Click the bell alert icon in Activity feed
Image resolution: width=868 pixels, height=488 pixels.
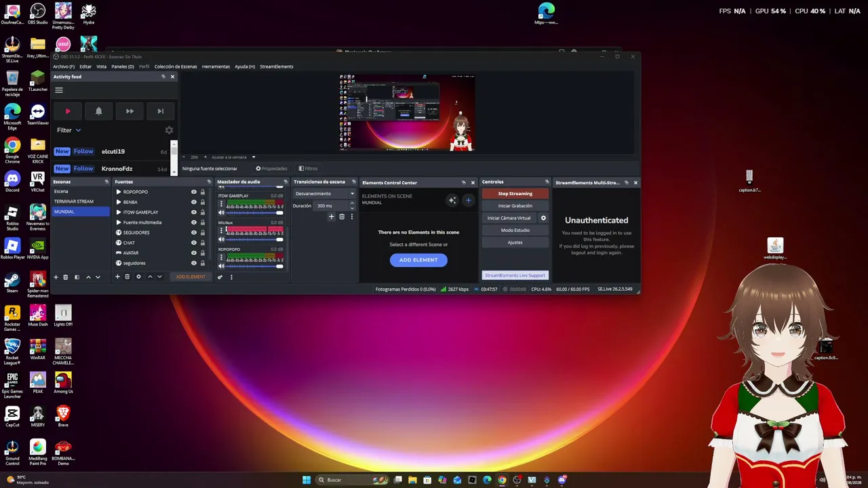tap(98, 111)
